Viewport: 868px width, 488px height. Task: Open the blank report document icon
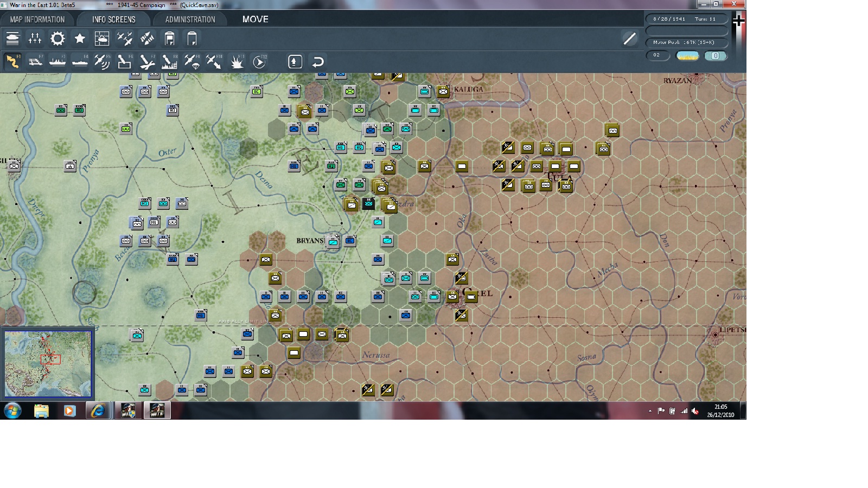click(x=192, y=38)
